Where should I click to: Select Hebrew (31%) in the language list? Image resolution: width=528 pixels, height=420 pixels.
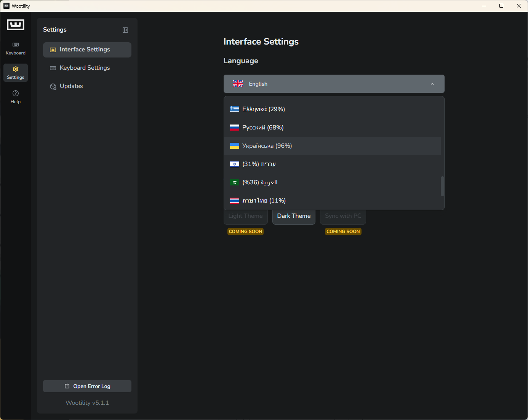point(259,164)
